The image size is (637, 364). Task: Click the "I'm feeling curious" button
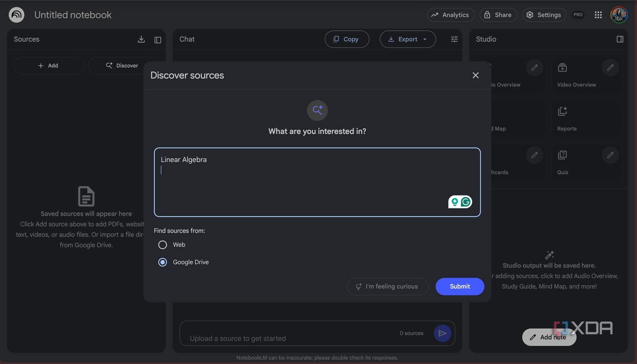click(388, 286)
